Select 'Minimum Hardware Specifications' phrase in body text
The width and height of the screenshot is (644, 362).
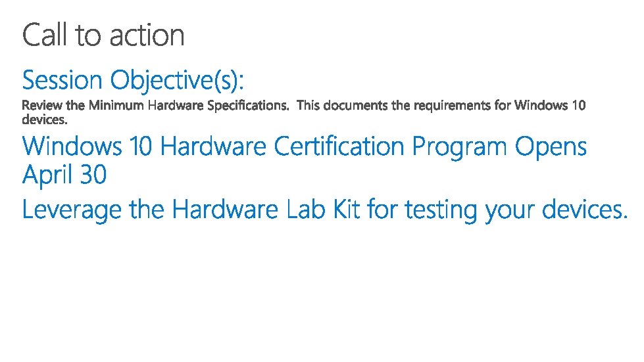[x=189, y=106]
